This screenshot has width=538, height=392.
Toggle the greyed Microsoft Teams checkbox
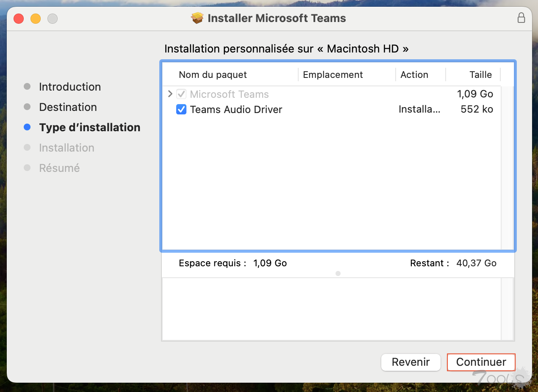(181, 94)
